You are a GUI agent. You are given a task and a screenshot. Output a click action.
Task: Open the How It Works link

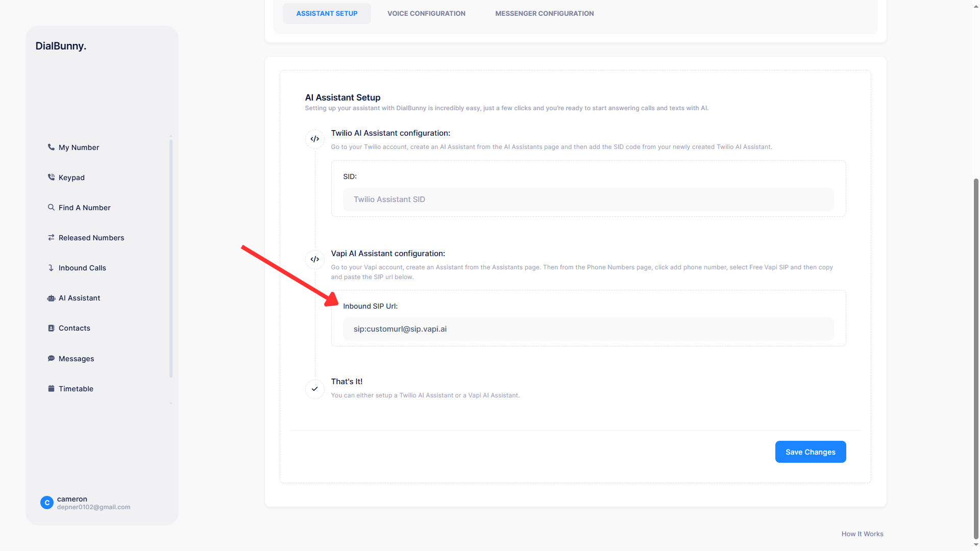tap(862, 534)
